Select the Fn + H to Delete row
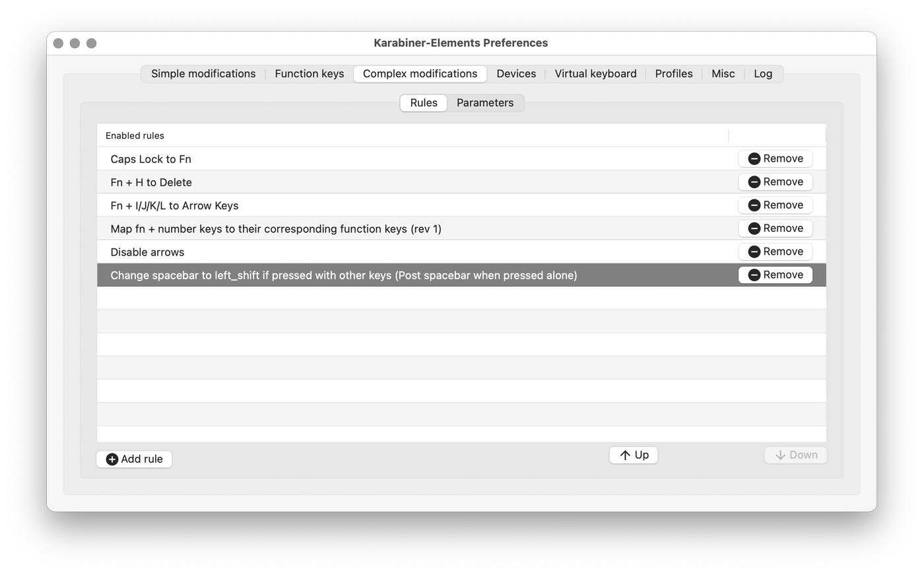Screen dimensions: 924x573 461,182
